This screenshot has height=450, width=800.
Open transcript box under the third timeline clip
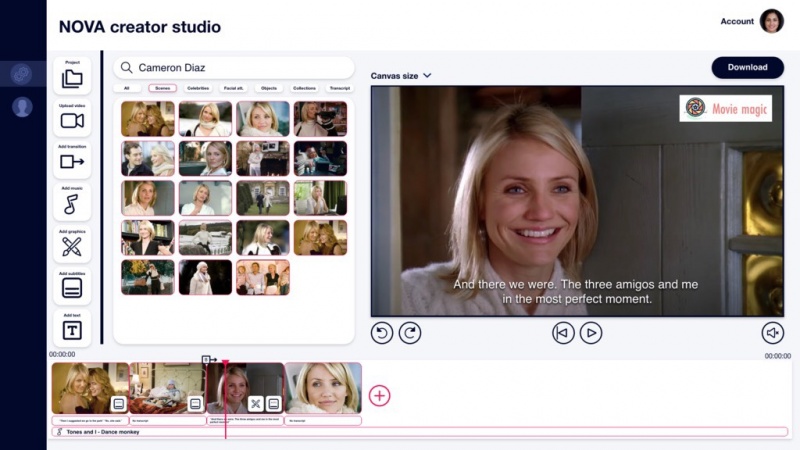(245, 420)
